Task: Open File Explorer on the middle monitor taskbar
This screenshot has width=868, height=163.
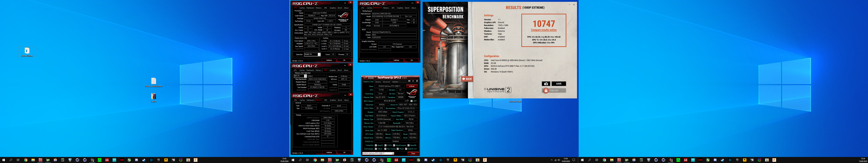Action: coord(322,160)
